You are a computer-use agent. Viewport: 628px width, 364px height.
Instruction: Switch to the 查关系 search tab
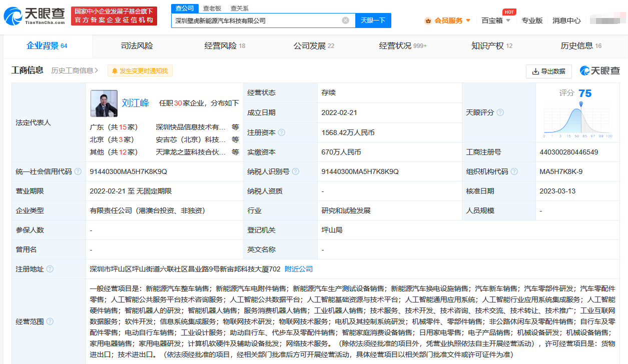click(x=240, y=8)
